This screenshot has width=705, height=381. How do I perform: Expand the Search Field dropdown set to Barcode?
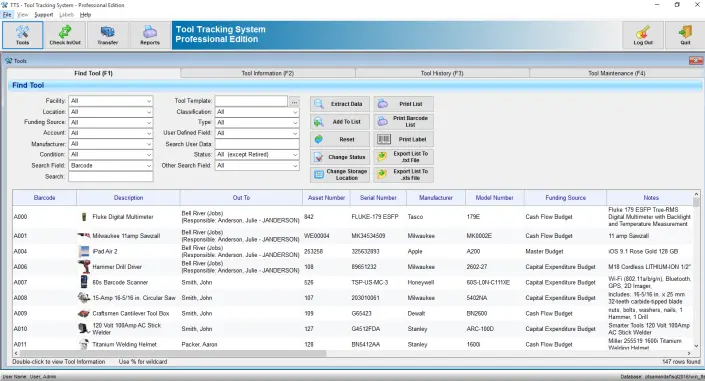pyautogui.click(x=111, y=166)
